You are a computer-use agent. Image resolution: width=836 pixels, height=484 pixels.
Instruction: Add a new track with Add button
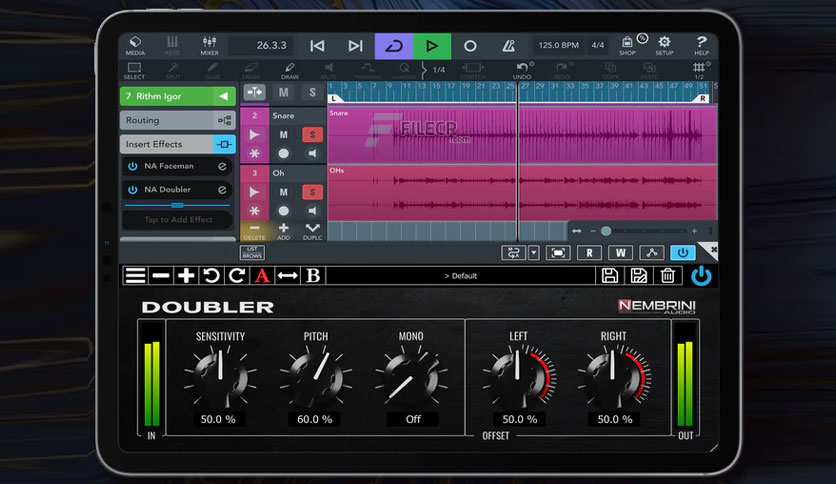284,231
